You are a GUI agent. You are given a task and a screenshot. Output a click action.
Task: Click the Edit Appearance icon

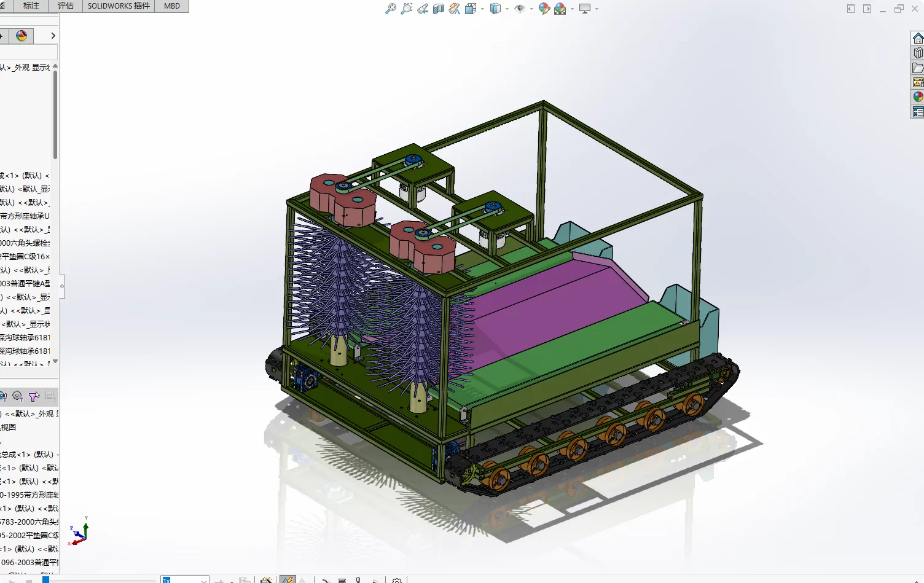click(544, 9)
